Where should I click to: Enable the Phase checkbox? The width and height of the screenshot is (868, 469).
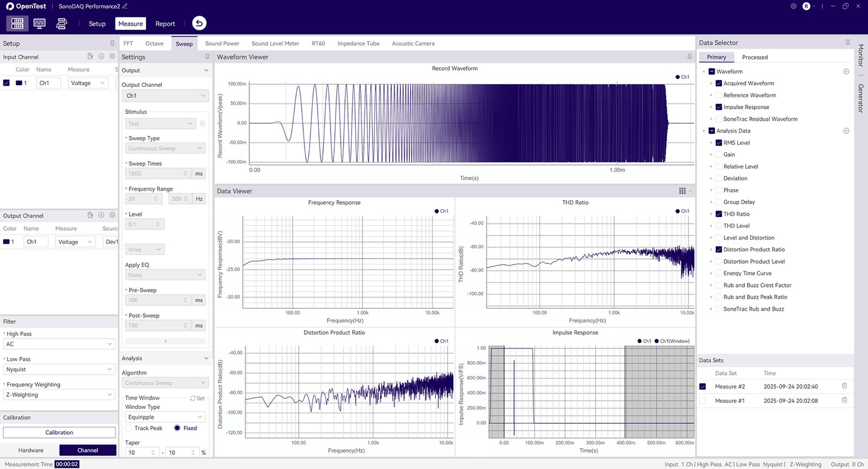point(719,191)
